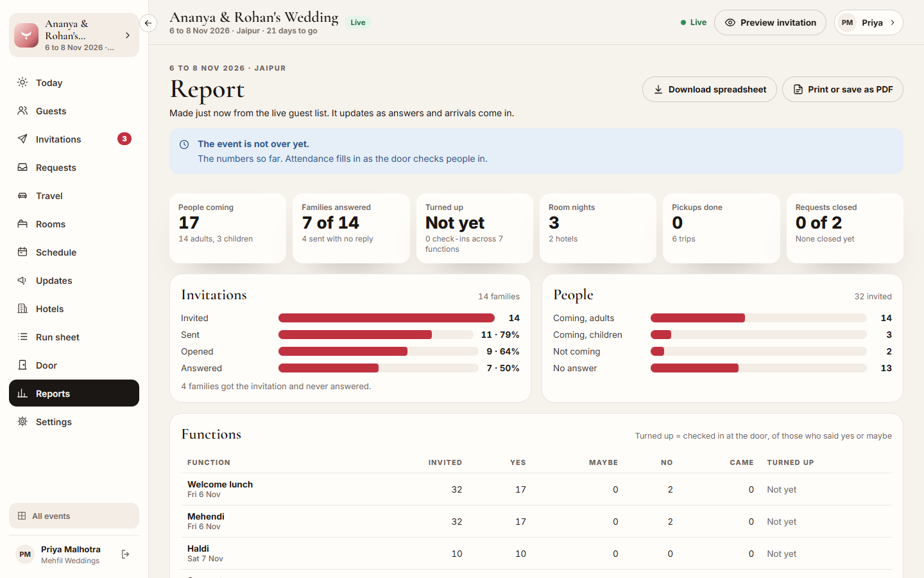
Task: Click the Families answered 7 of 14 card
Action: point(351,228)
